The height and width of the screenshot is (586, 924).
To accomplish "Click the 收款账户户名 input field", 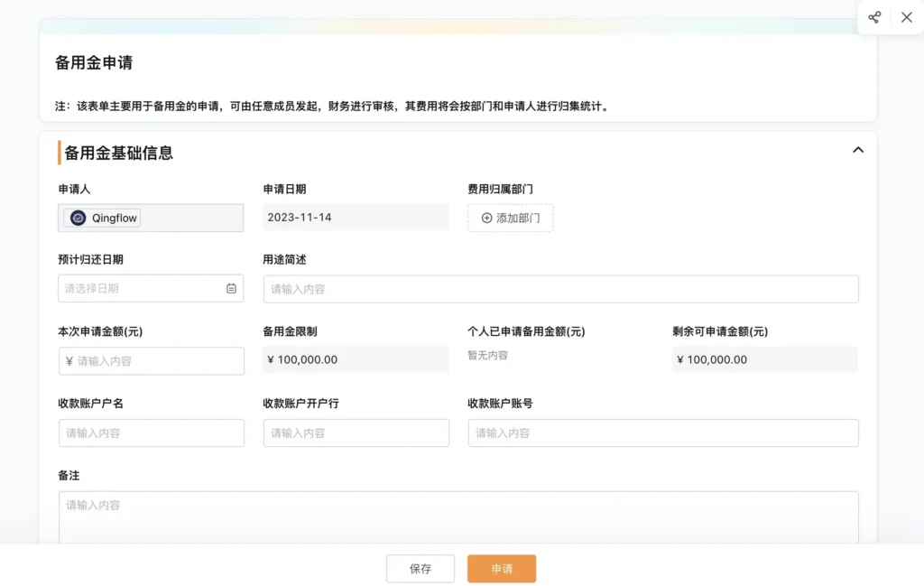I will pyautogui.click(x=152, y=433).
